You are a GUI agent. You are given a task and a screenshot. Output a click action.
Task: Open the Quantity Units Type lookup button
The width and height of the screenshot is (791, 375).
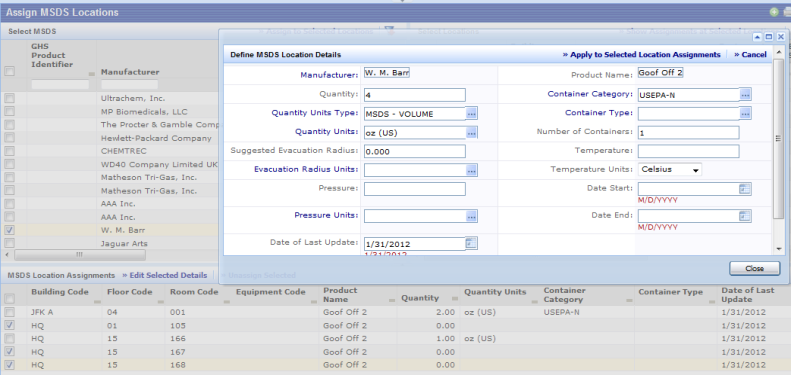[472, 114]
